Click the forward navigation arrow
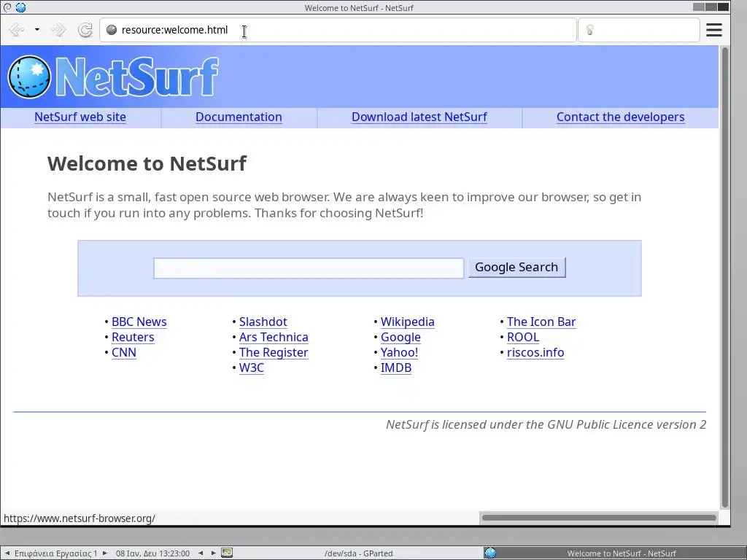 pyautogui.click(x=58, y=30)
